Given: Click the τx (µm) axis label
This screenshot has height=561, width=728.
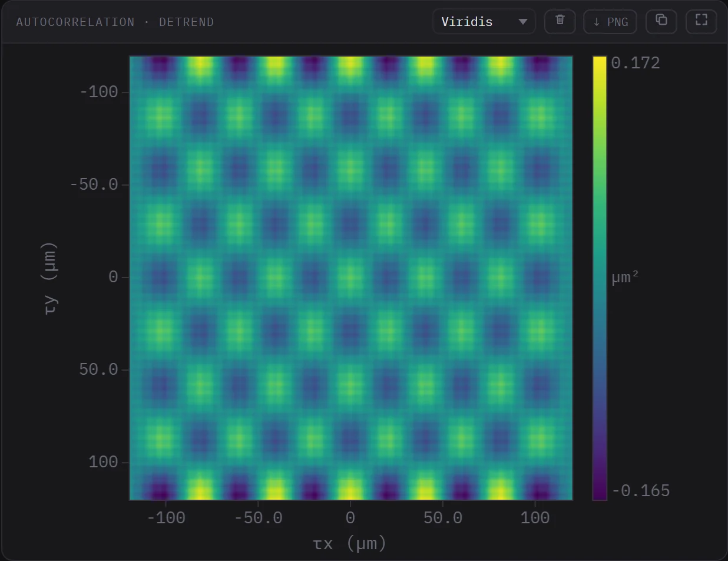Looking at the screenshot, I should tap(350, 543).
